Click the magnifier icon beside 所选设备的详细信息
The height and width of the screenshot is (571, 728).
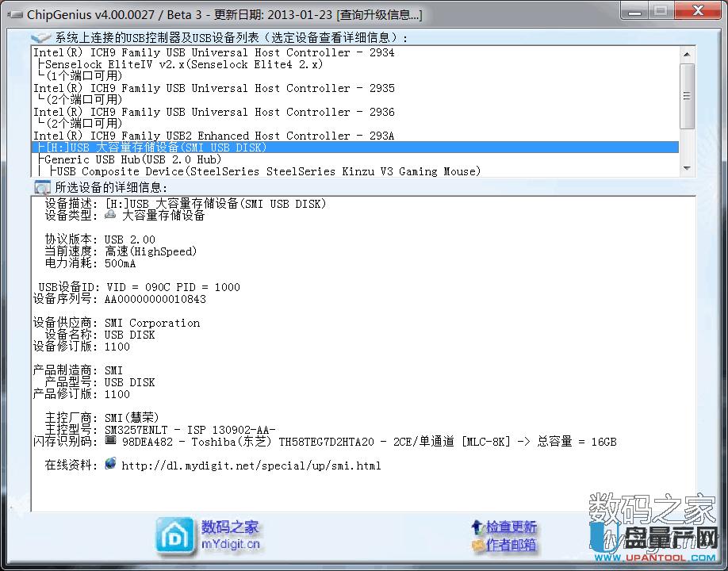click(x=42, y=187)
